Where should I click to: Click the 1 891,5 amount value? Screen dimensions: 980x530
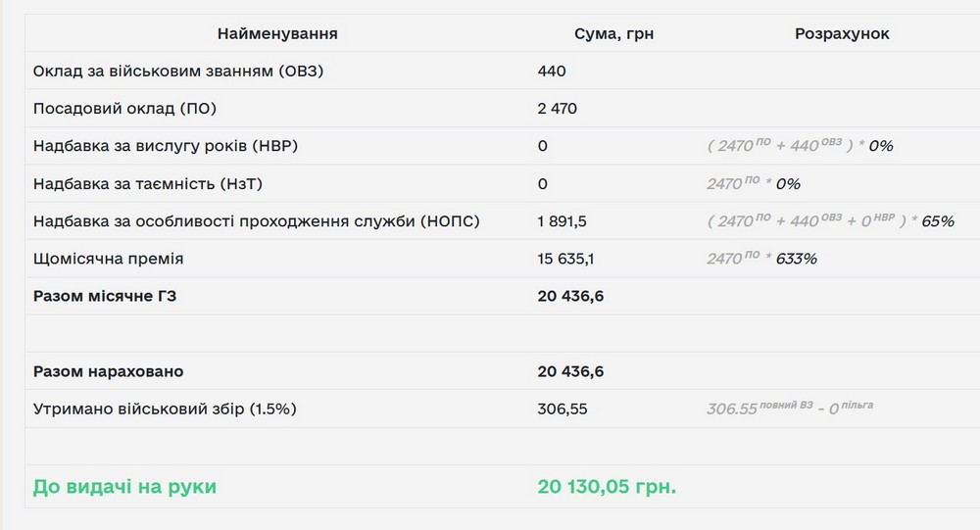pyautogui.click(x=563, y=221)
